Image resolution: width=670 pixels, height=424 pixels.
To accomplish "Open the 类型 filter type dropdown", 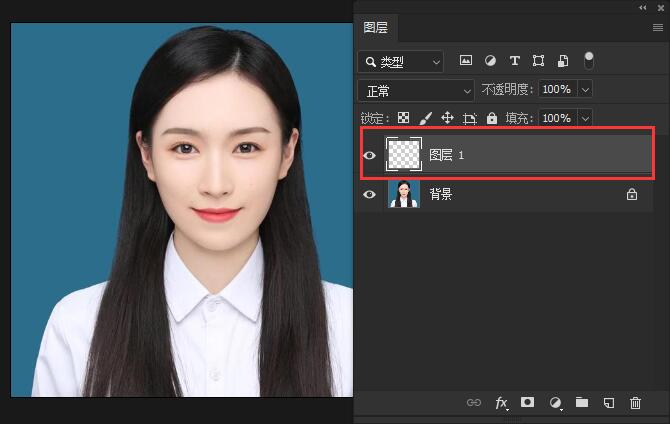I will (400, 62).
